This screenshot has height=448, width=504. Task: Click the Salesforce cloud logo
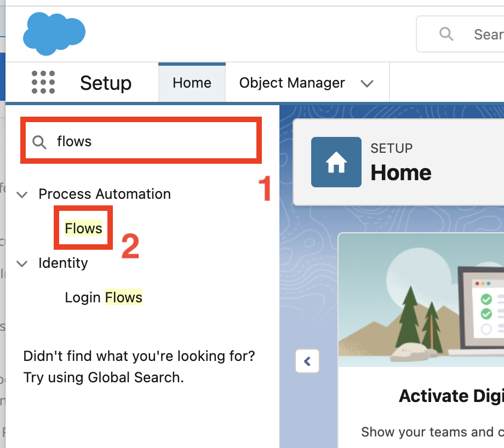tap(54, 33)
